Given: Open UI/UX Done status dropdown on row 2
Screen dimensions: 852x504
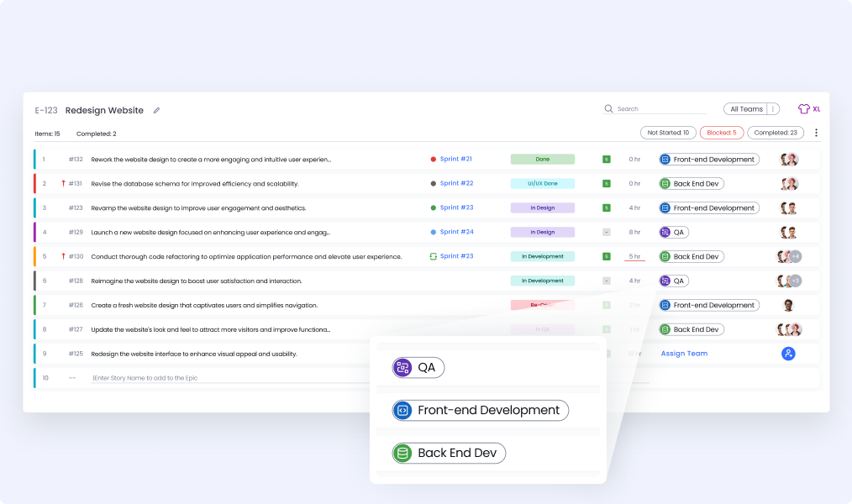Looking at the screenshot, I should pyautogui.click(x=542, y=183).
